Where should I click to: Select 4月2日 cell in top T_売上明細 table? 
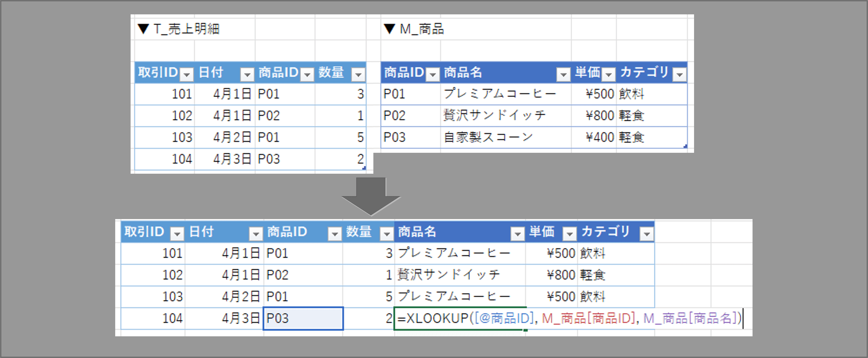pyautogui.click(x=225, y=137)
